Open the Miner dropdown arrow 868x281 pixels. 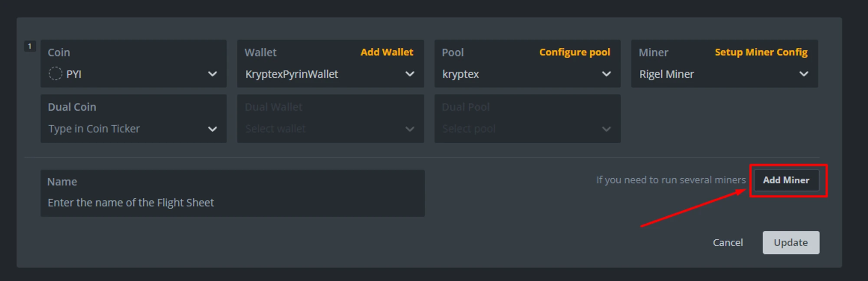pyautogui.click(x=803, y=74)
